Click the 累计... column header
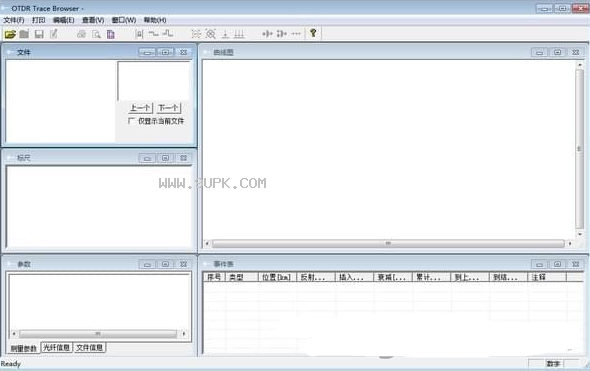This screenshot has width=590, height=371. pos(432,277)
